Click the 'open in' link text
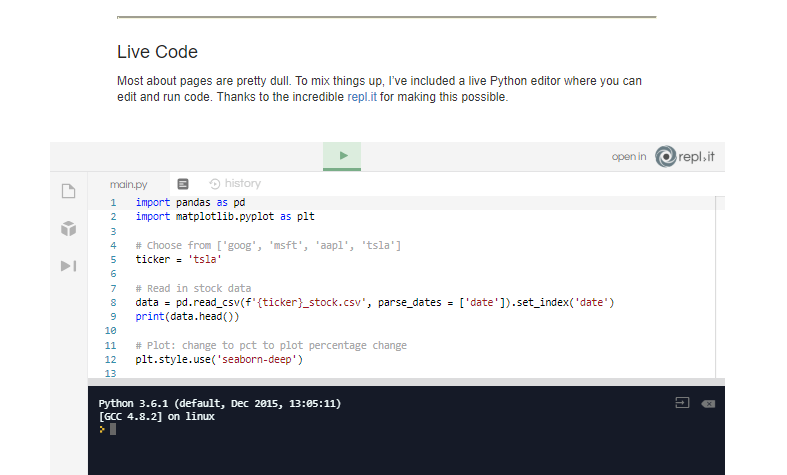Image resolution: width=787 pixels, height=475 pixels. click(629, 157)
